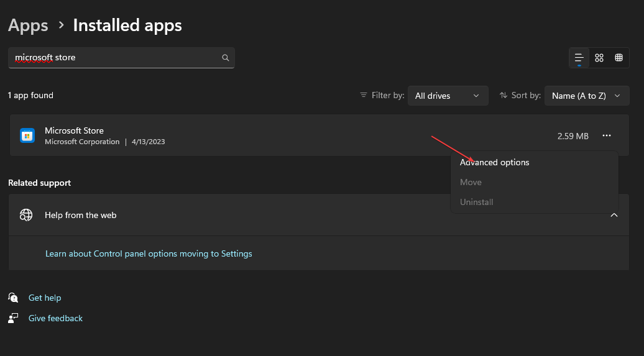This screenshot has width=644, height=356.
Task: Go back to Apps breadcrumb
Action: tap(29, 25)
